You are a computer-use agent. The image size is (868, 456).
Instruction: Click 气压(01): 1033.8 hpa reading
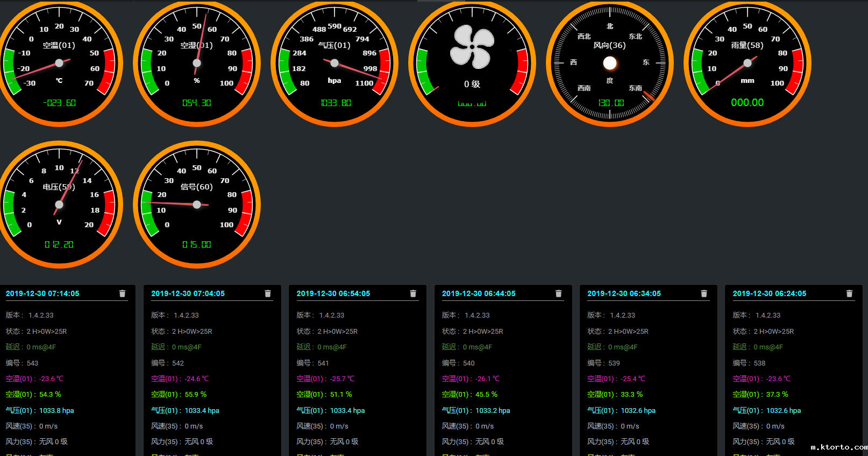click(40, 410)
